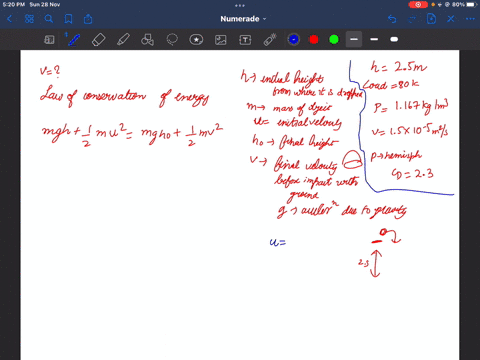Image resolution: width=480 pixels, height=360 pixels.
Task: Select the Lasso selection tool
Action: (x=172, y=40)
